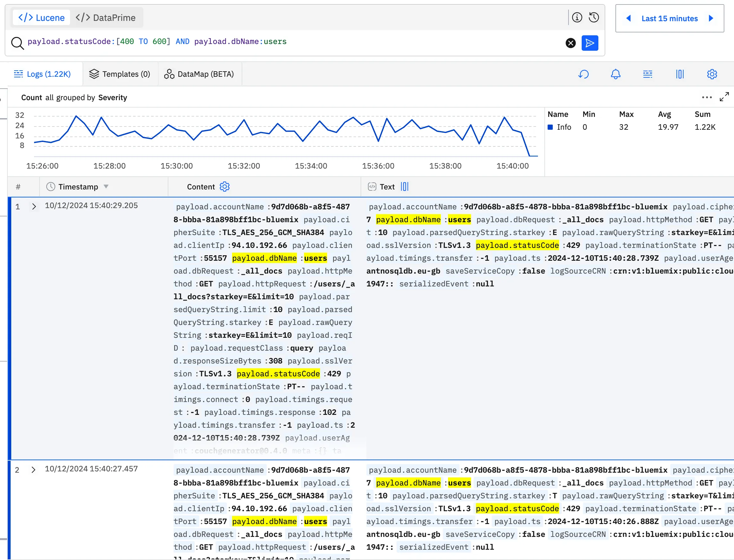Click the Text column header
This screenshot has width=734, height=560.
pyautogui.click(x=387, y=187)
